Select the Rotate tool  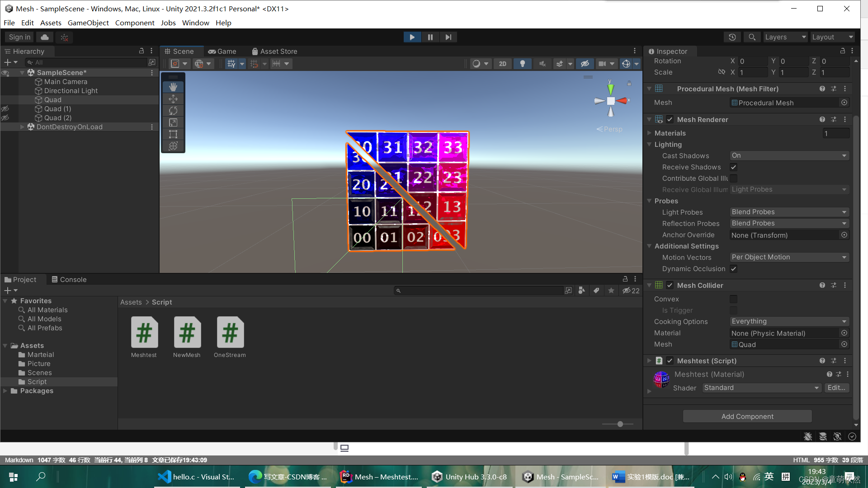coord(173,111)
